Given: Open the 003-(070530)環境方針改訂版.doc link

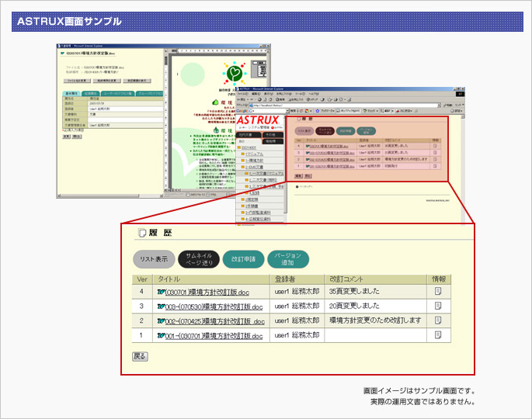Looking at the screenshot, I should [x=214, y=306].
